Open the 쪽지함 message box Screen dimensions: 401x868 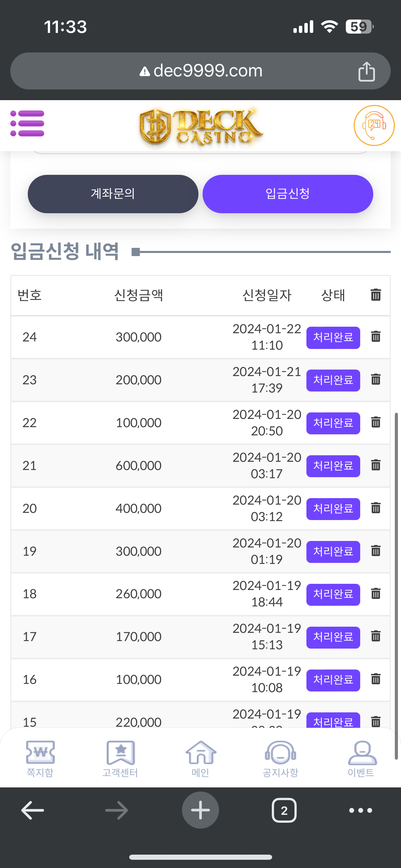(x=40, y=758)
